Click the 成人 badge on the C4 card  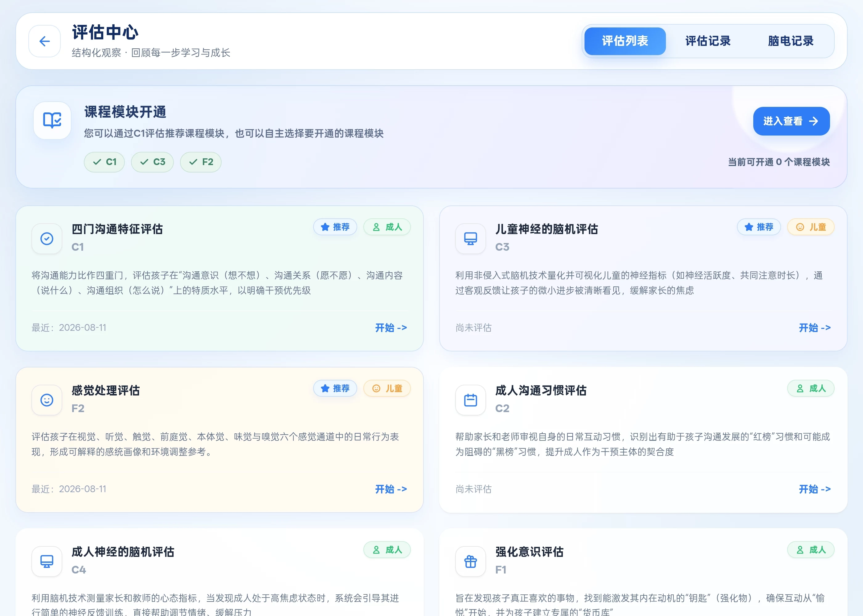tap(387, 549)
